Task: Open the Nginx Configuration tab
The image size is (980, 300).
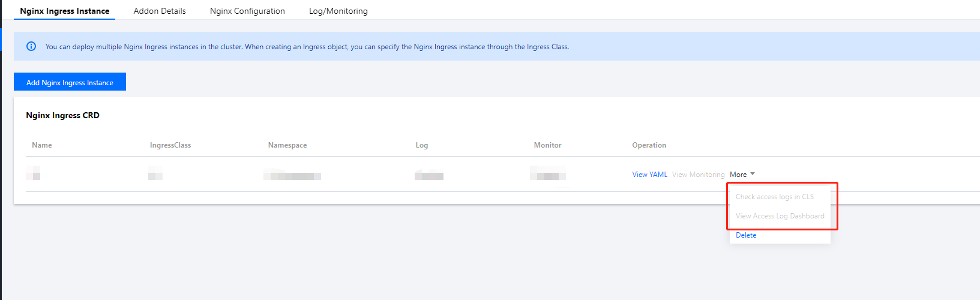Action: [247, 11]
